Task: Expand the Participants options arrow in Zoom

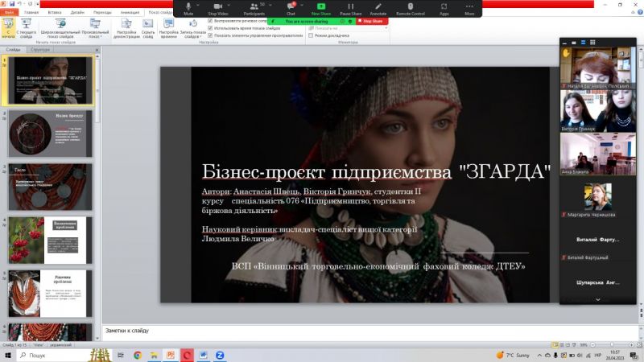Action: point(270,6)
